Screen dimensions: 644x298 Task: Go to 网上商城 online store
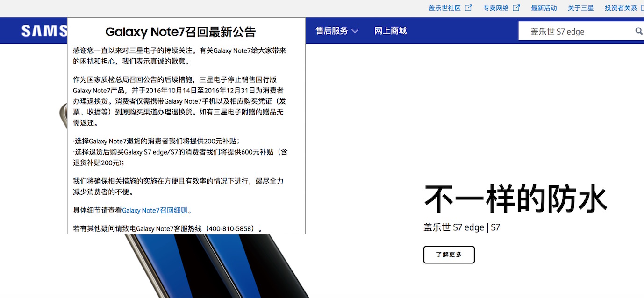[391, 31]
